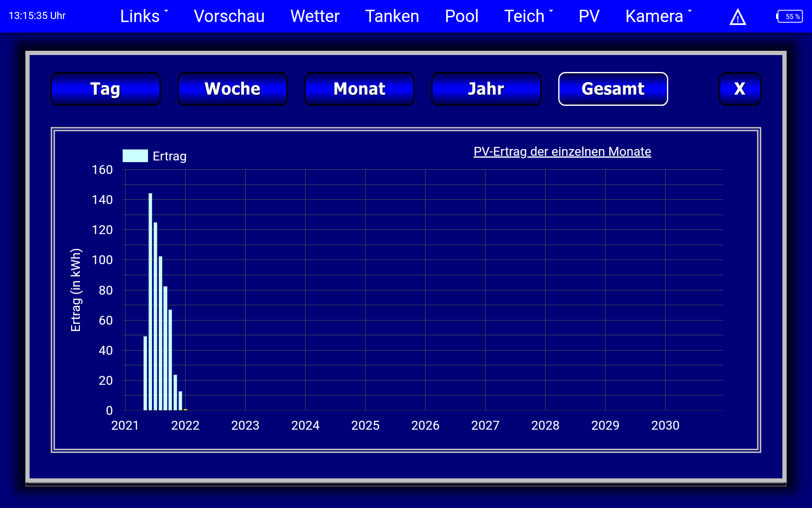Click the warning triangle icon
This screenshot has height=508, width=812.
tap(738, 17)
